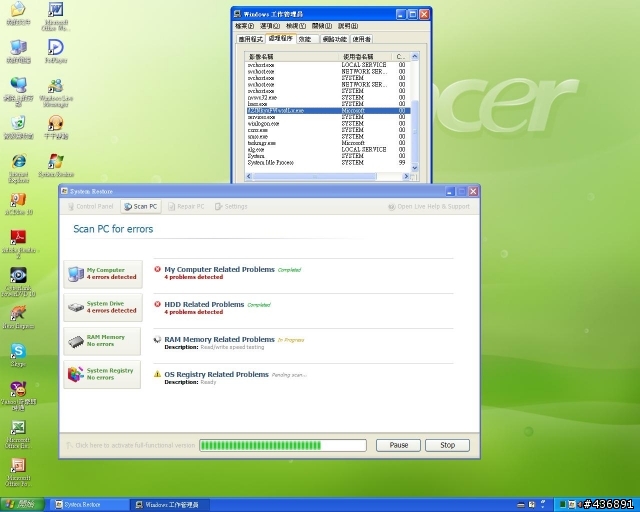This screenshot has width=640, height=512.
Task: Open the first menu (F) in Task Manager
Action: point(244,26)
